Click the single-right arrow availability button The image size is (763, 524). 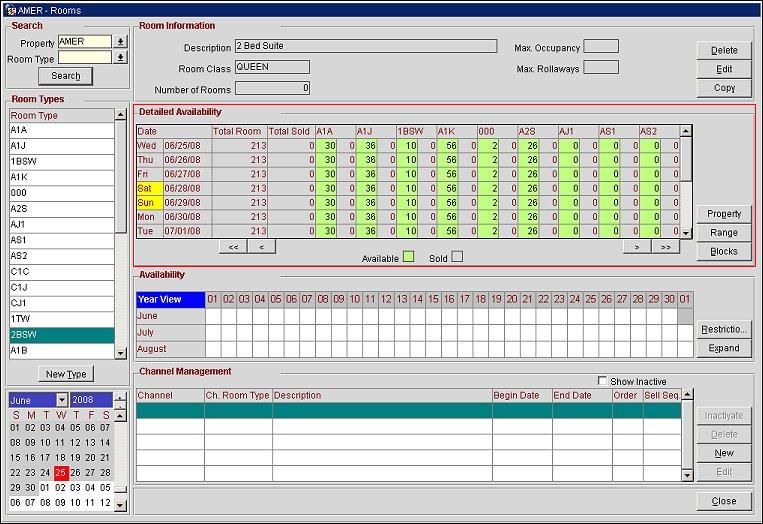(636, 246)
